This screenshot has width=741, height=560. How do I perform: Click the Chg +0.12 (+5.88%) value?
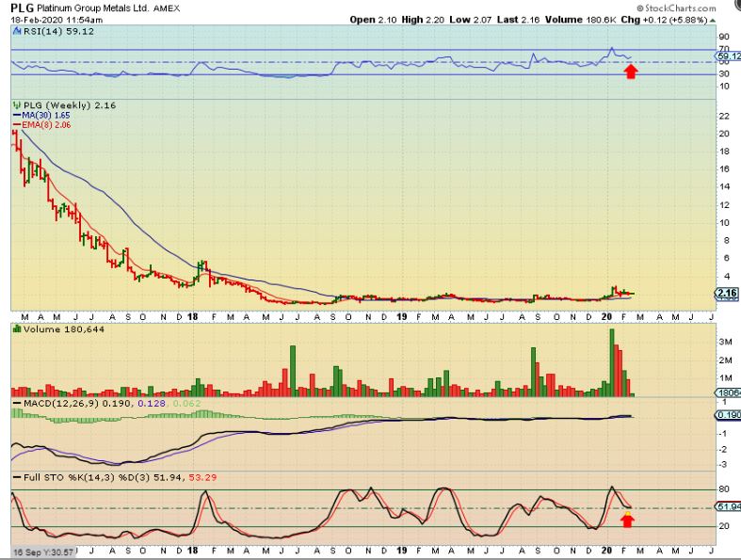pyautogui.click(x=664, y=20)
